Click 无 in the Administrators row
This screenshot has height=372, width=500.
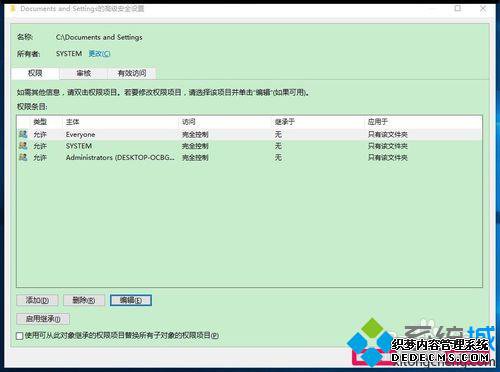click(x=278, y=157)
